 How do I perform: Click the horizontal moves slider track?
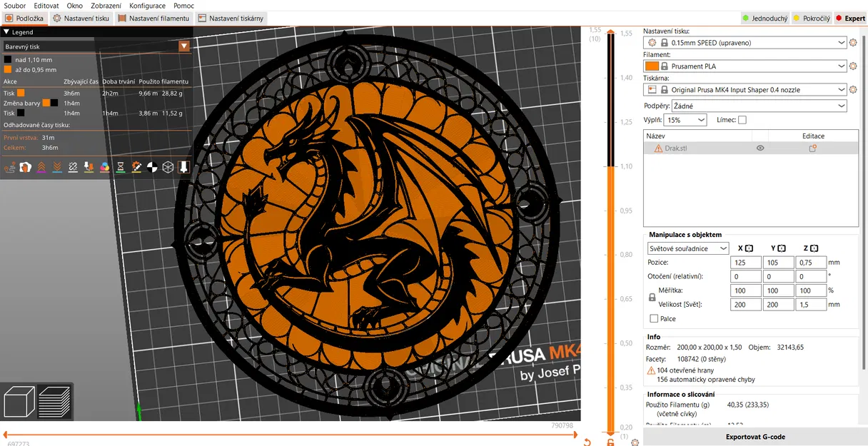tap(290, 434)
